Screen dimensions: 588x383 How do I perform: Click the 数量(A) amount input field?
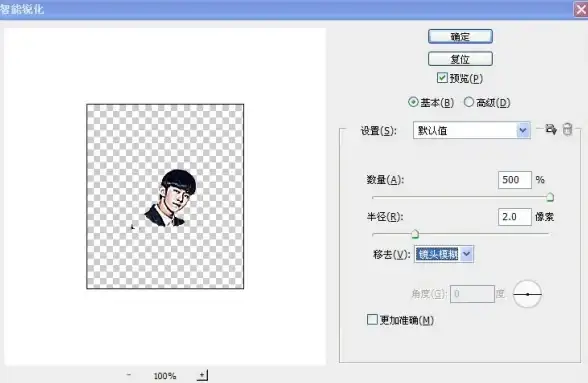click(514, 180)
